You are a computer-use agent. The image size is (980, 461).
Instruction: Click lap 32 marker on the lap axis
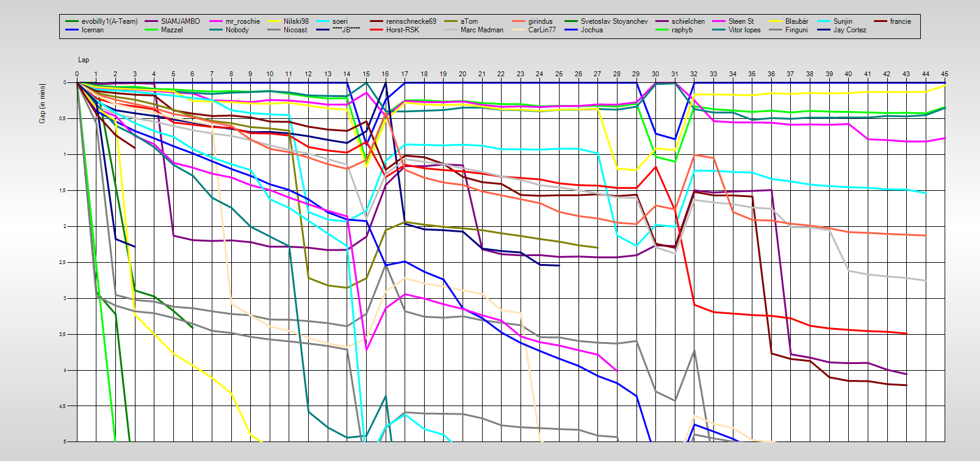694,74
